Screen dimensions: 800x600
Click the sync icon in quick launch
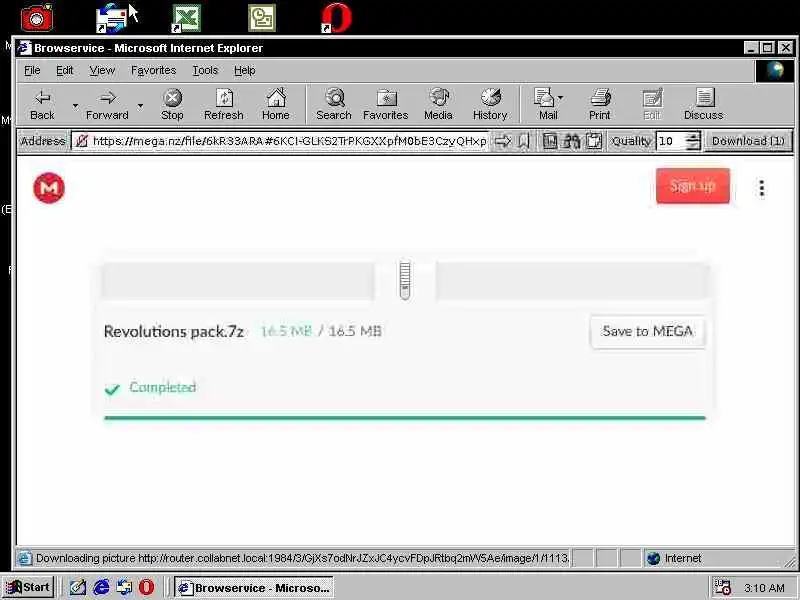[124, 587]
